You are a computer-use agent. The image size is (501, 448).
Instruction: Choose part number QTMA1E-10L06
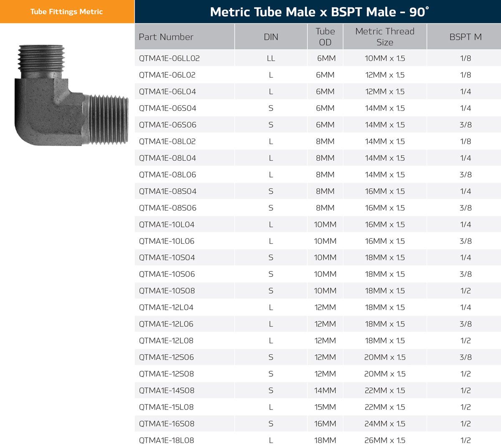pos(167,241)
